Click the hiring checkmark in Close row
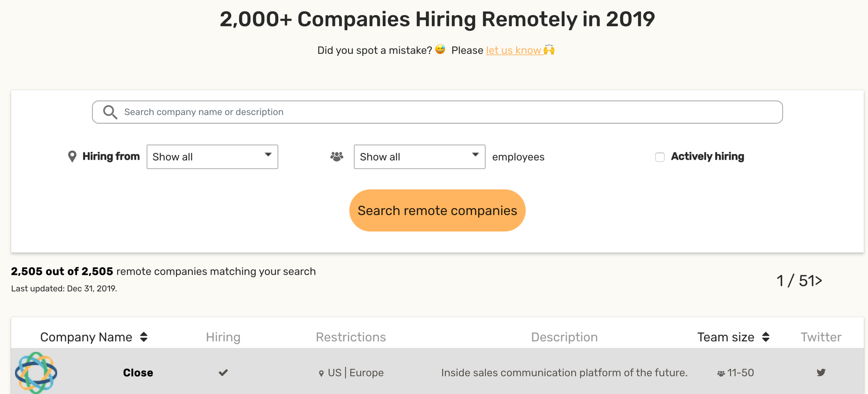868x394 pixels. [223, 373]
